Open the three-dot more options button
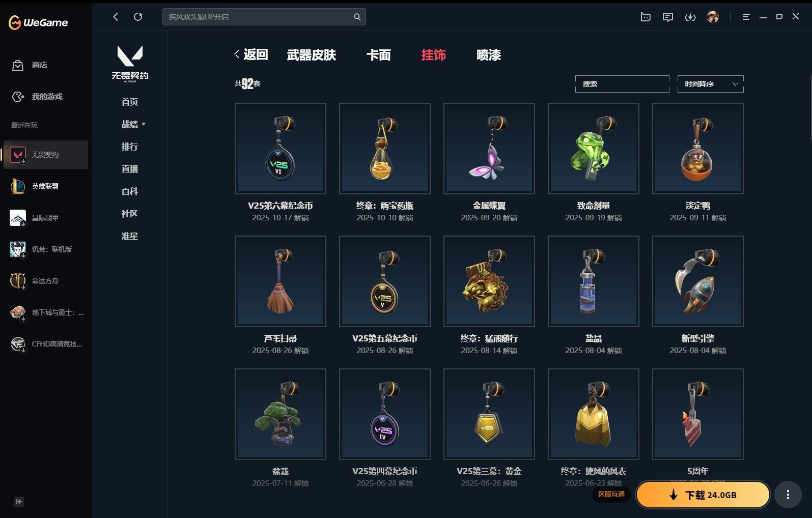Viewport: 812px width, 518px height. (x=788, y=495)
